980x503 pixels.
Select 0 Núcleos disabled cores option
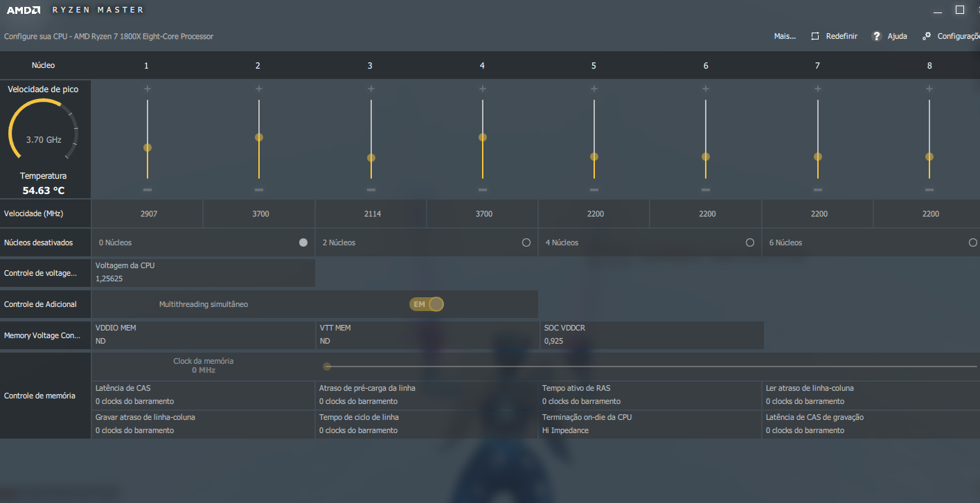[x=303, y=242]
